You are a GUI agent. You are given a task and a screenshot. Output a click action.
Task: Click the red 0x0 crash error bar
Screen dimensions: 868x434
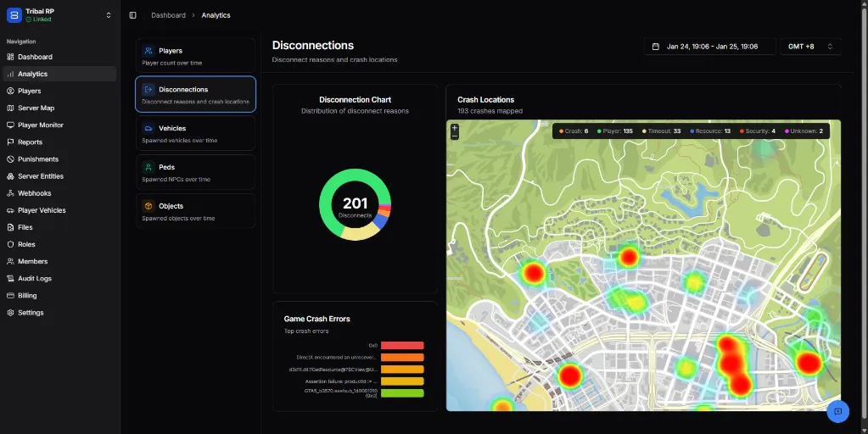pos(402,346)
